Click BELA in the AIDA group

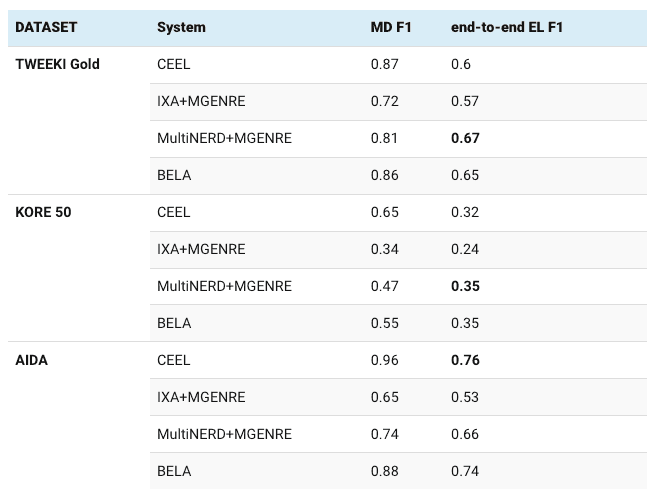click(174, 471)
